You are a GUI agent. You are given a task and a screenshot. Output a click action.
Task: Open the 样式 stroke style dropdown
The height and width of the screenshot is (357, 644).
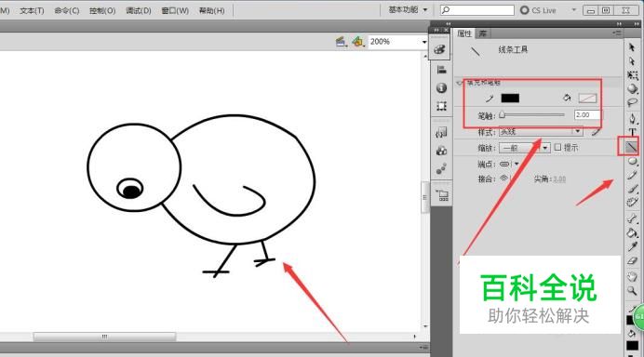(x=541, y=132)
